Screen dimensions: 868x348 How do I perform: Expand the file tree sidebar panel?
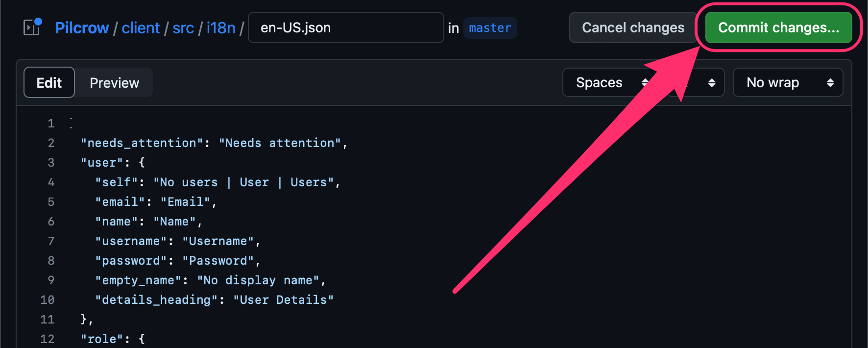pos(31,27)
